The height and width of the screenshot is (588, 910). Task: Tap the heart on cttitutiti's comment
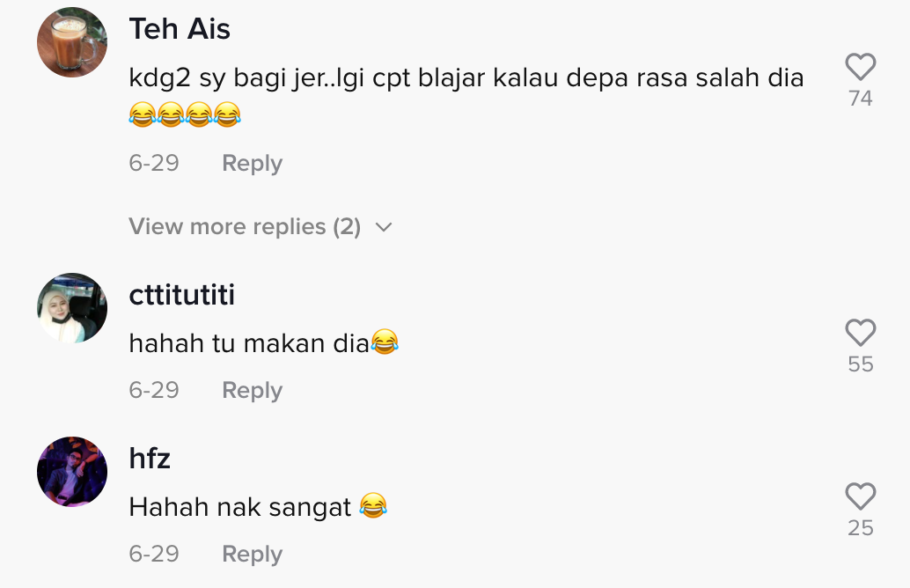(x=860, y=333)
